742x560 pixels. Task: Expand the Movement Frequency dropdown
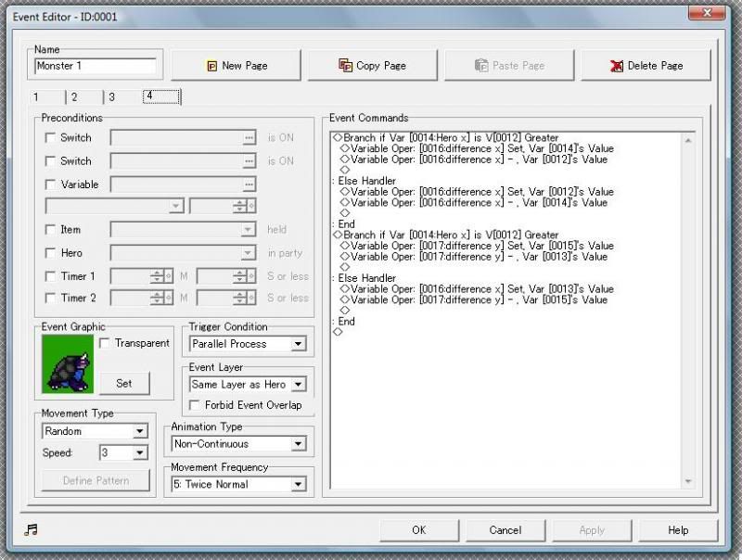point(298,484)
